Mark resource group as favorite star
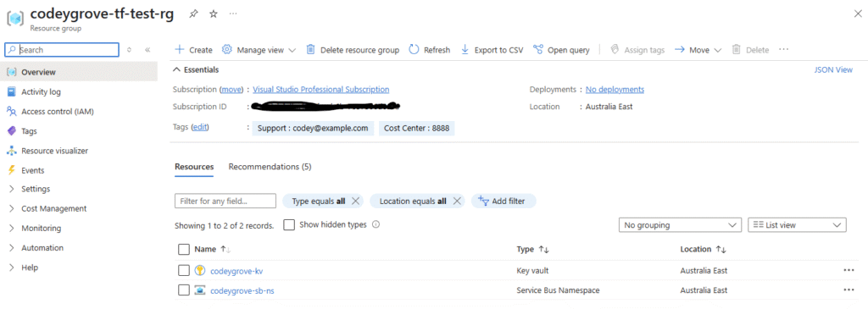Screen dimensions: 868x309 click(214, 14)
